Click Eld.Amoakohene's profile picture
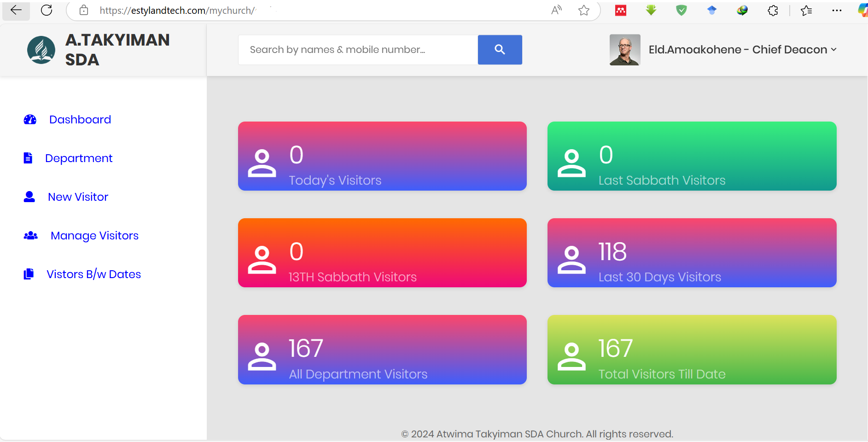The image size is (868, 442). pos(624,49)
